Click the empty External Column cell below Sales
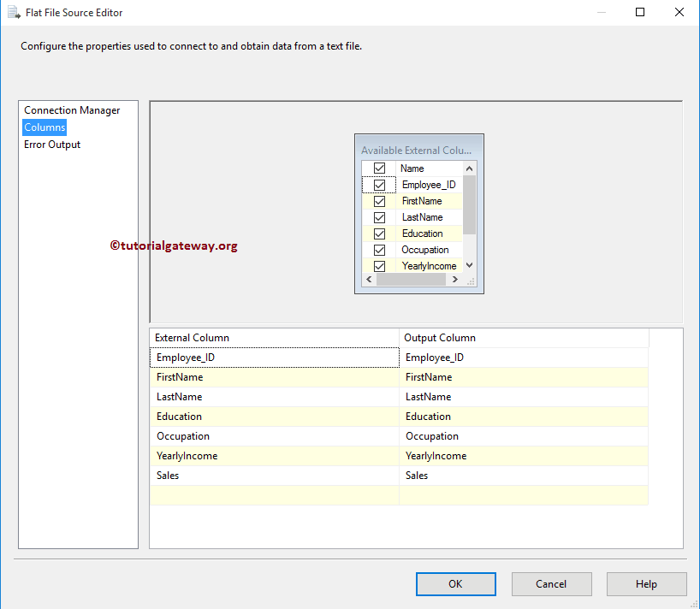This screenshot has height=609, width=700. (274, 495)
